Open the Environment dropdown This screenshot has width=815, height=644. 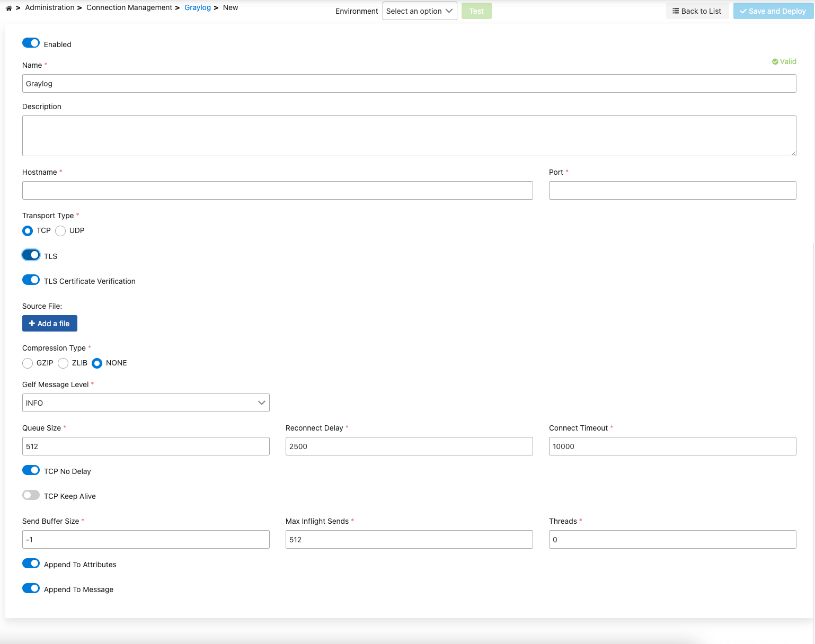(x=419, y=11)
